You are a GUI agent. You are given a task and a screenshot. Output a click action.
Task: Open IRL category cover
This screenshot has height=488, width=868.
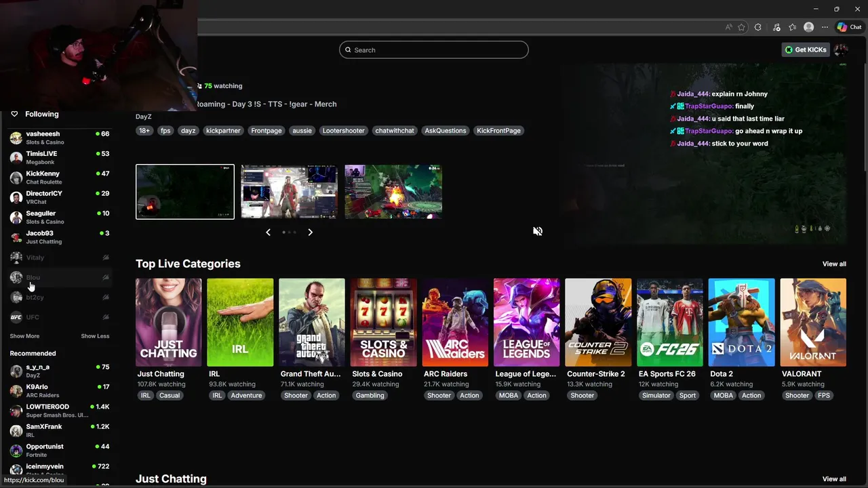tap(240, 322)
